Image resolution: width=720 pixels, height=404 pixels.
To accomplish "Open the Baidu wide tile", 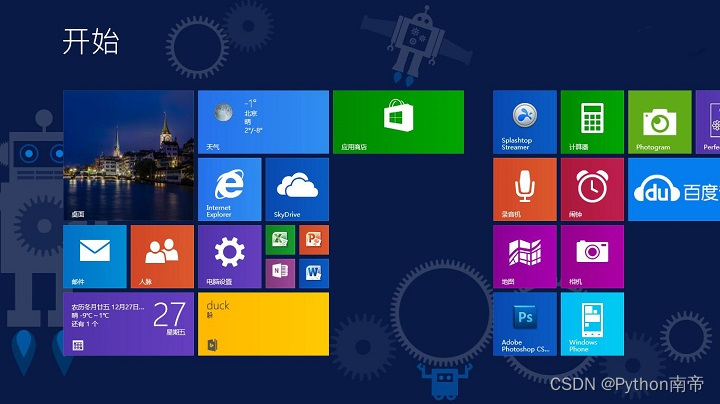I will coord(674,189).
